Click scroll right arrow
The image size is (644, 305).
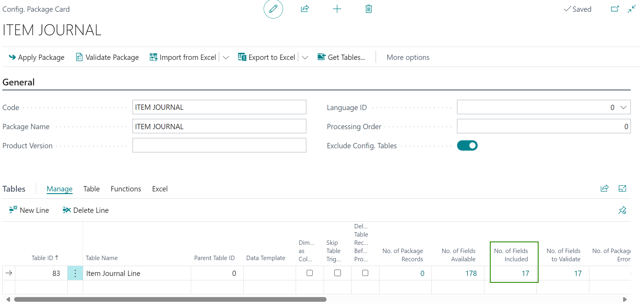coord(625,299)
